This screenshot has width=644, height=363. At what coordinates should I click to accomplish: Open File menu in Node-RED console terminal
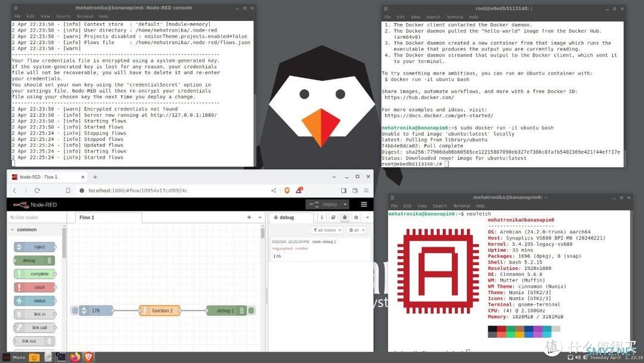click(18, 17)
